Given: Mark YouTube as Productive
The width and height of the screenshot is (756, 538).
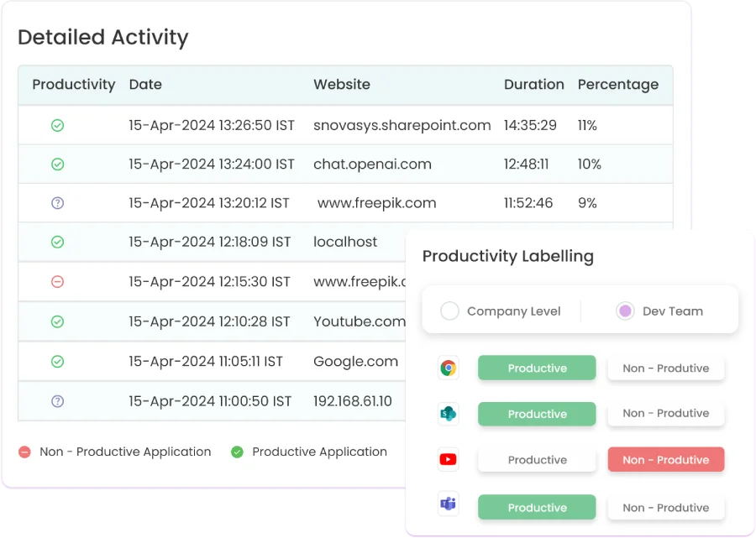Looking at the screenshot, I should 537,459.
